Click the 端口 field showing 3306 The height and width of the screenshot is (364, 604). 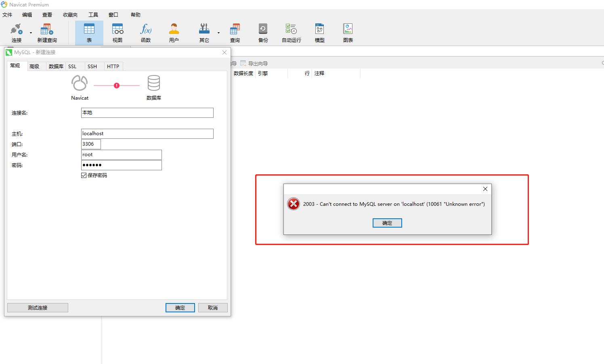91,144
